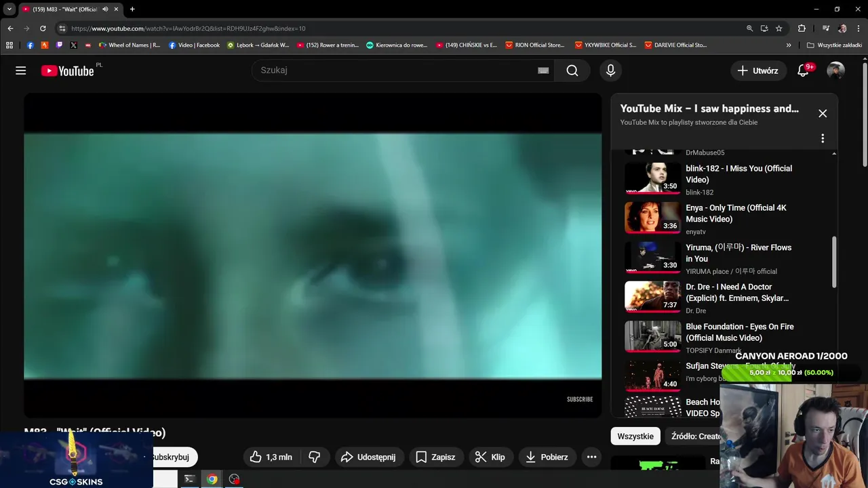Screen dimensions: 868x488
Task: Click the page's main vertical scrollbar
Action: [x=865, y=115]
